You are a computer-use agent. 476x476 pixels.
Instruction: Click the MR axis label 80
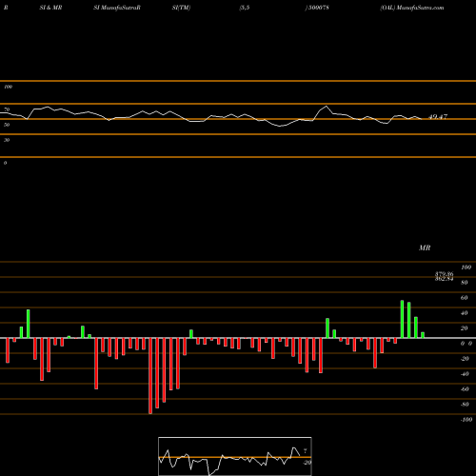(x=465, y=283)
